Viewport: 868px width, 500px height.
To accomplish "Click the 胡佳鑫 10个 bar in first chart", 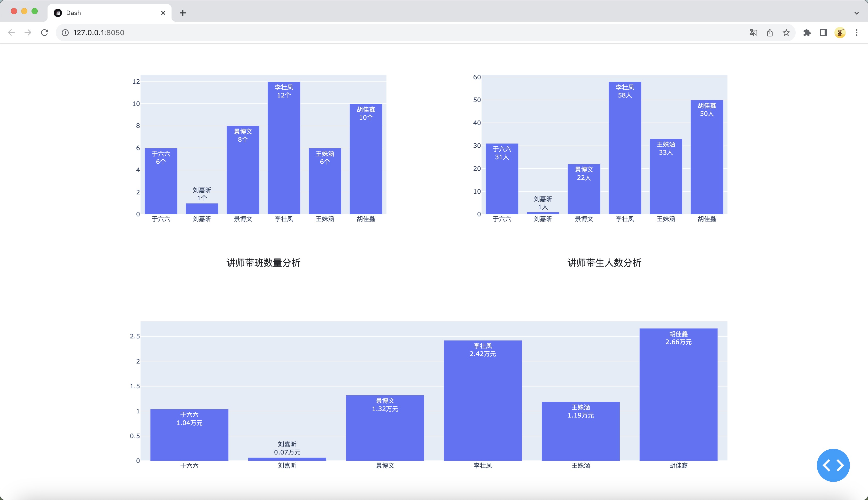I will (366, 159).
